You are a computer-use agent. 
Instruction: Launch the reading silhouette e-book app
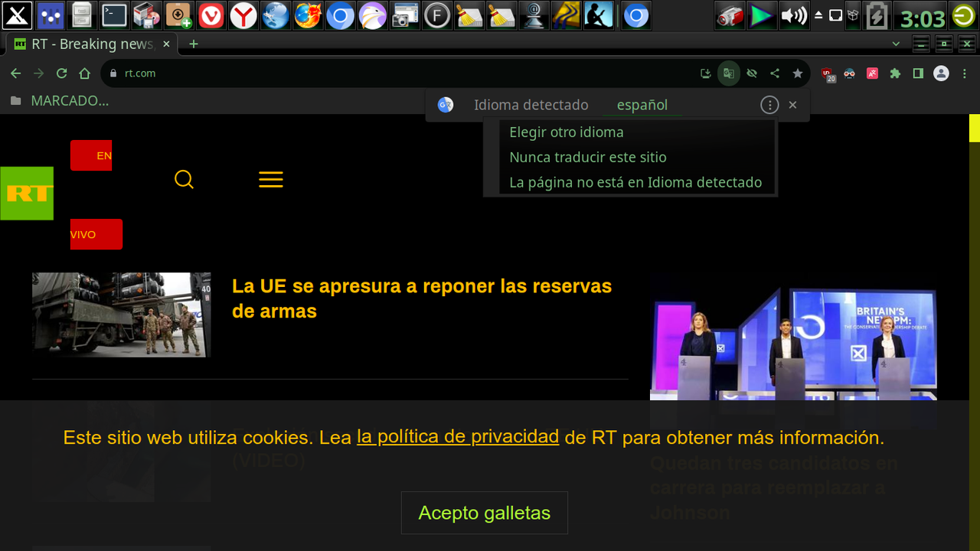(x=599, y=15)
